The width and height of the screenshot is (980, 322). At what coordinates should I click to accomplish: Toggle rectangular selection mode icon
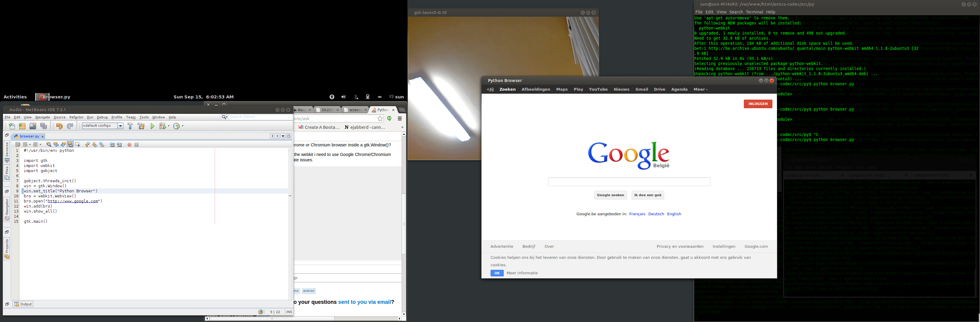point(78,145)
